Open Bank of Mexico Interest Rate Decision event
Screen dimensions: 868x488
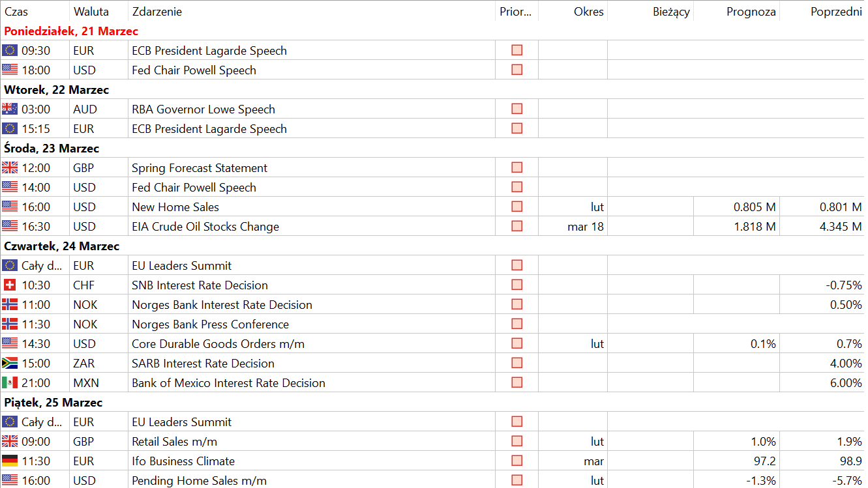click(x=228, y=382)
